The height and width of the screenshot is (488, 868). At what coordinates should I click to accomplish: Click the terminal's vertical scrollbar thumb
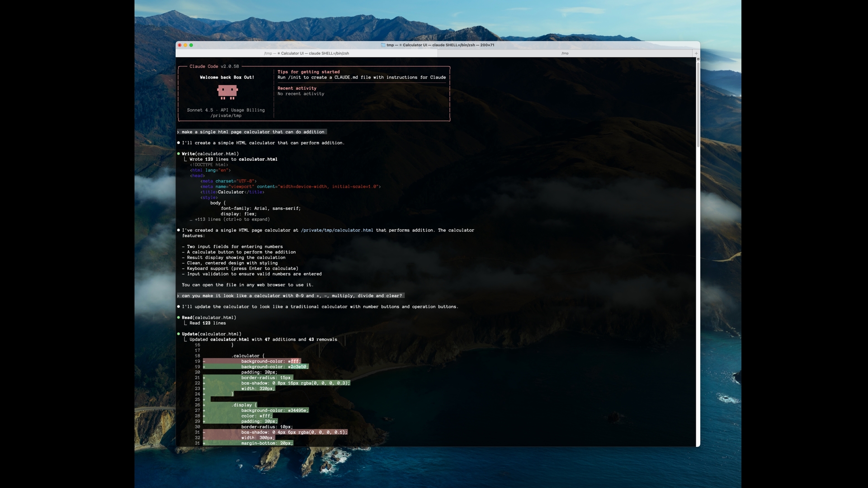(698, 104)
